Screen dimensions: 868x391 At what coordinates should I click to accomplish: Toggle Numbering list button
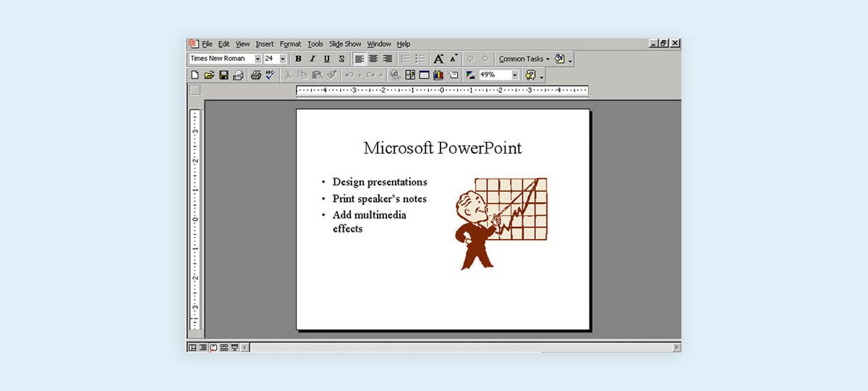click(406, 59)
